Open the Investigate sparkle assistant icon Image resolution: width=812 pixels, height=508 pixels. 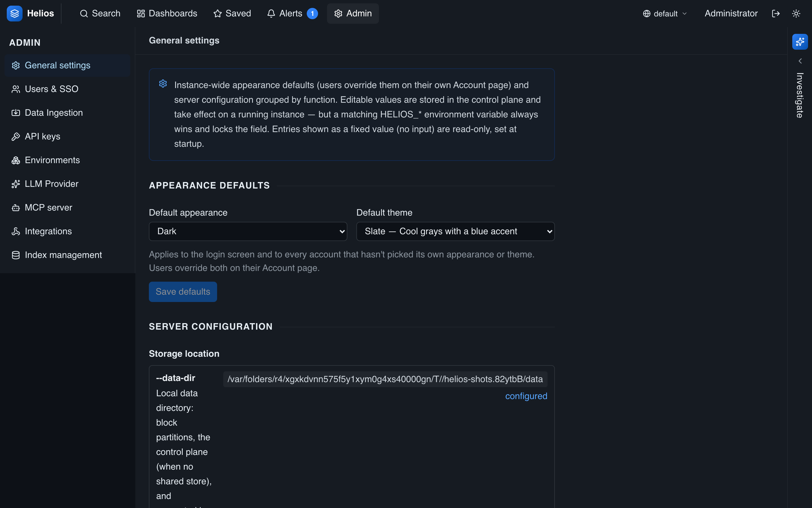800,42
